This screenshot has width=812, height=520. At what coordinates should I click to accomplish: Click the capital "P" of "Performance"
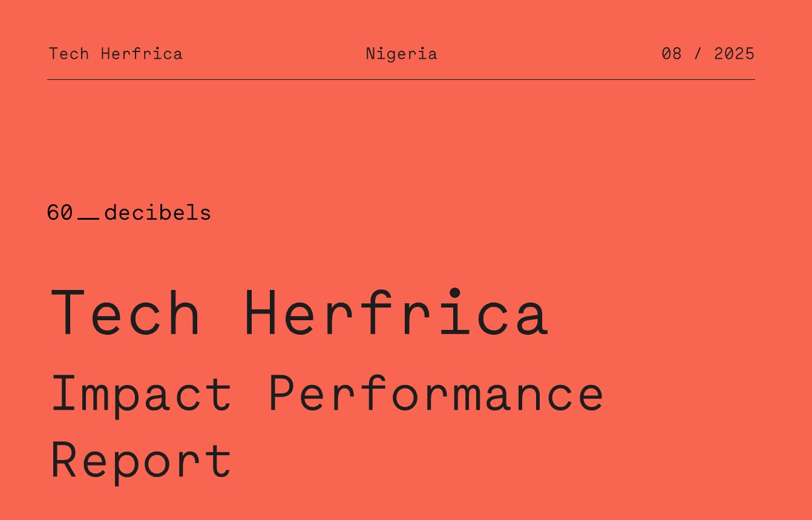point(284,392)
